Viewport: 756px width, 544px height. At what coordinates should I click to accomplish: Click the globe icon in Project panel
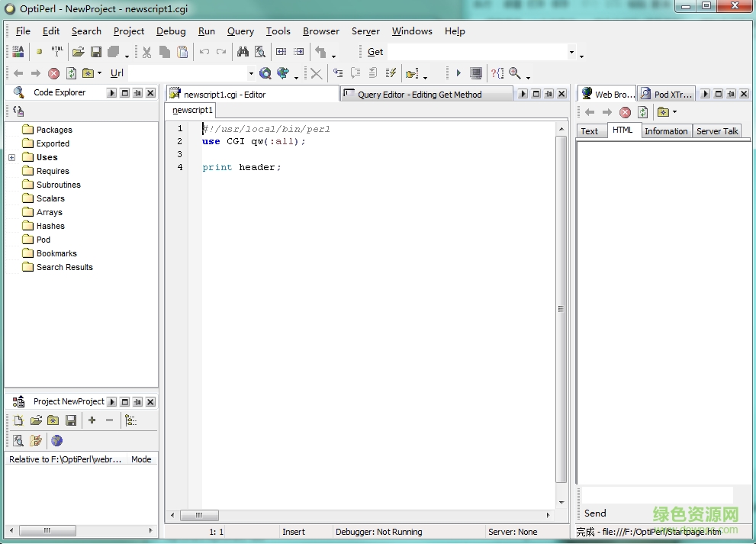tap(56, 440)
